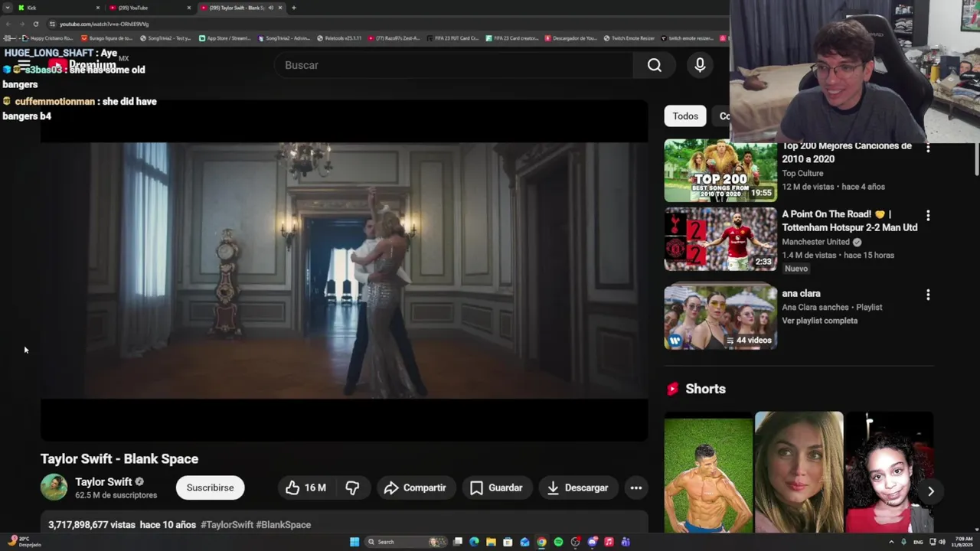
Task: Click the download arrow icon
Action: coord(553,487)
